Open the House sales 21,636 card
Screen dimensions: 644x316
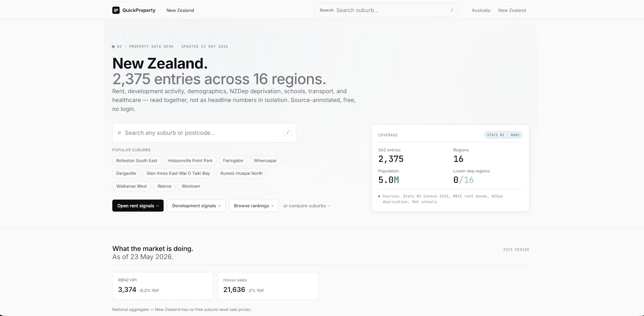tap(268, 286)
